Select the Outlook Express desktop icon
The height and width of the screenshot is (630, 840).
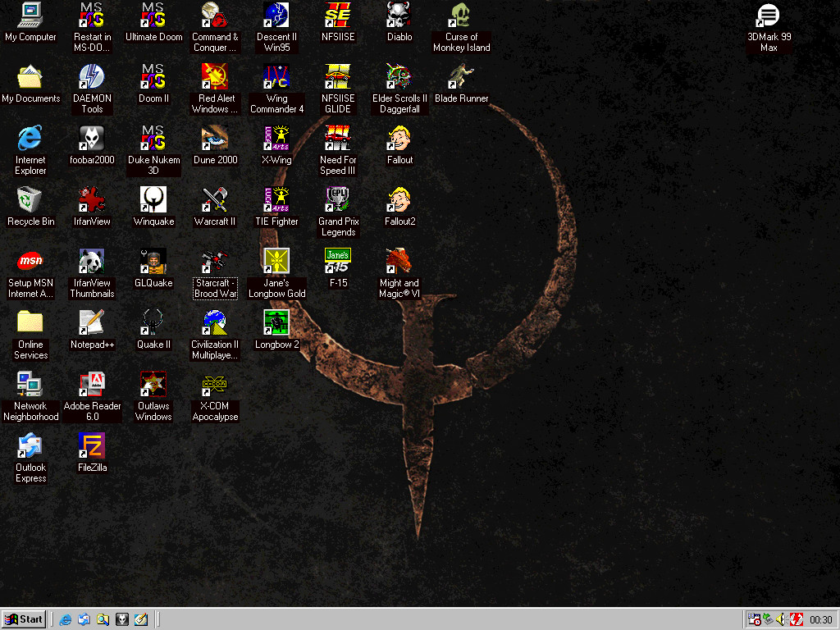[30, 446]
